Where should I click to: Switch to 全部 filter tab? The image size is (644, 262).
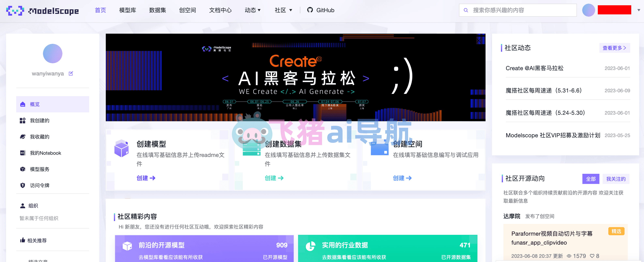pyautogui.click(x=591, y=179)
